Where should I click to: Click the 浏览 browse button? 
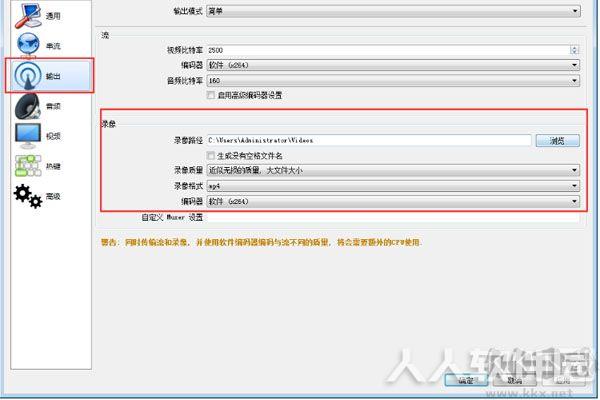coord(558,140)
